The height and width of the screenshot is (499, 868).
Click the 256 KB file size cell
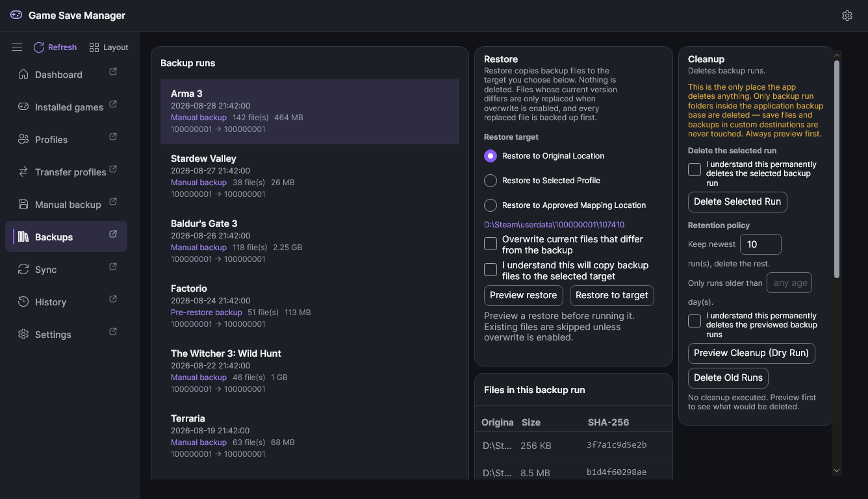tap(536, 446)
